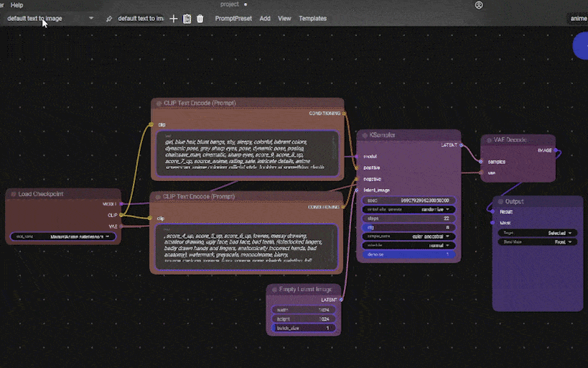
Task: Open the Target 'Selected' dropdown in Output
Action: [x=537, y=233]
